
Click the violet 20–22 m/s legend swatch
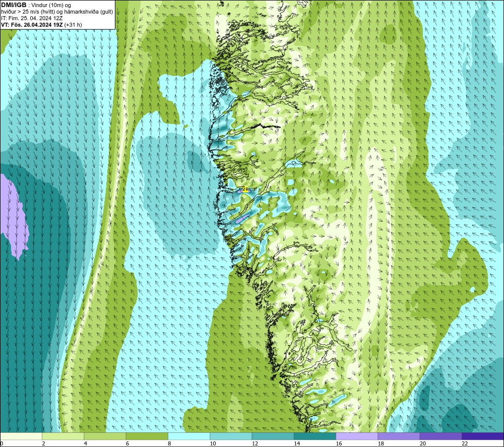440,436
